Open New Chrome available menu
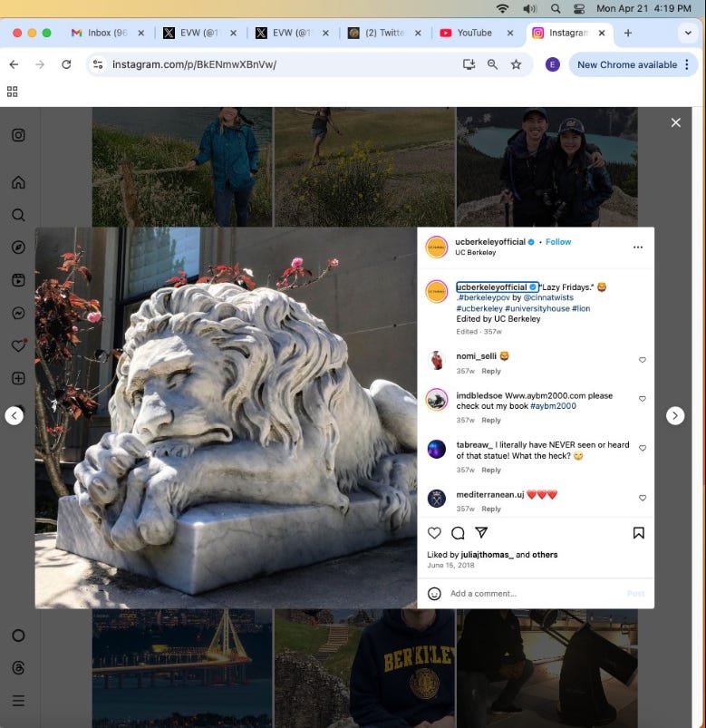706x728 pixels. click(x=633, y=64)
